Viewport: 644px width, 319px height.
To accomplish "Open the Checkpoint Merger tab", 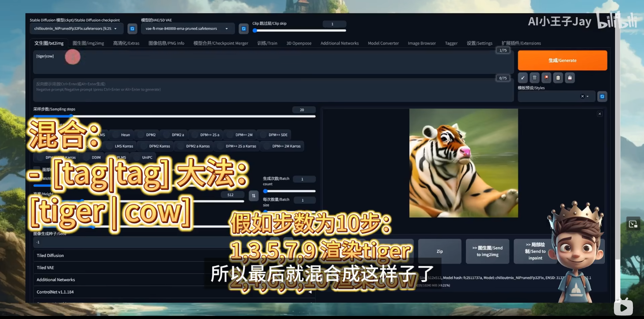I will pos(221,43).
